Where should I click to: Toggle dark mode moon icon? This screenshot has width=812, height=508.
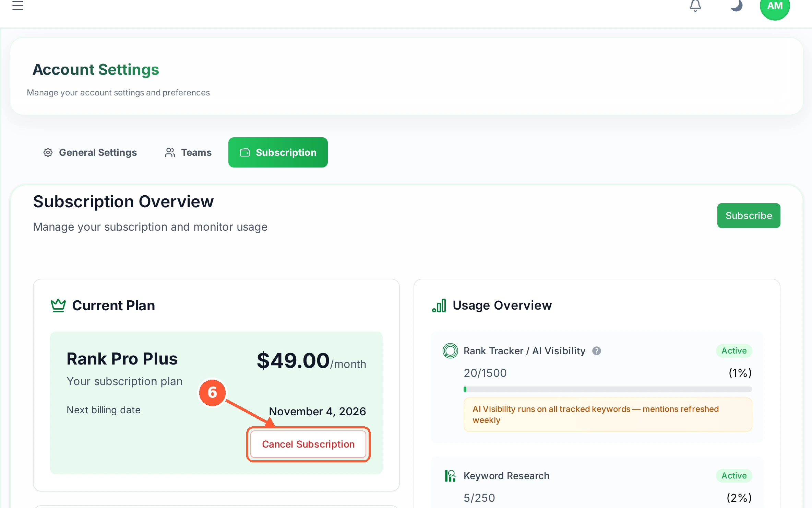coord(736,5)
